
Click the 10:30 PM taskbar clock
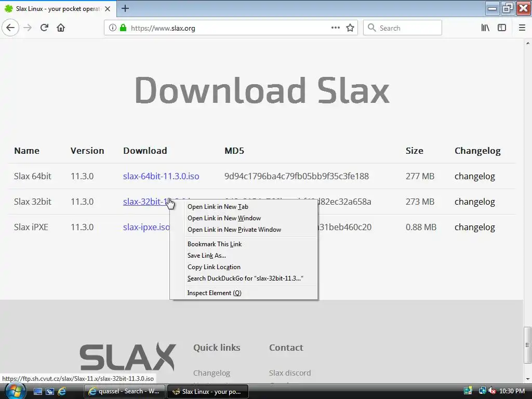[512, 391]
